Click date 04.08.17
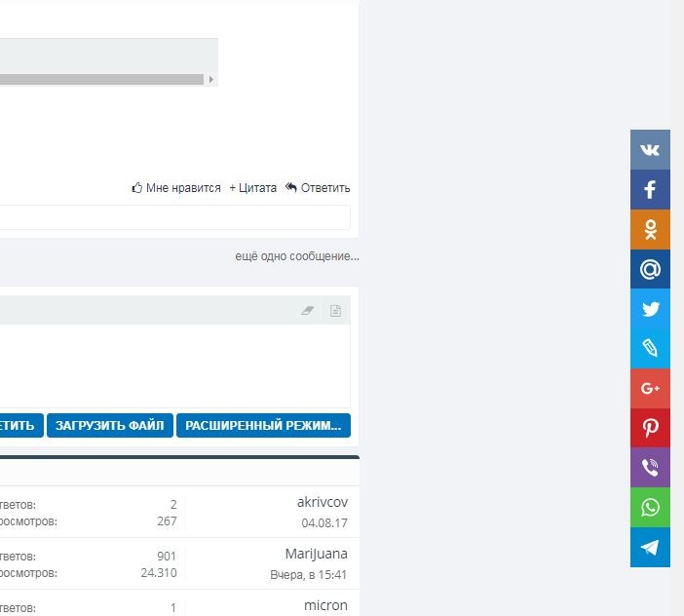This screenshot has height=616, width=684. tap(324, 522)
